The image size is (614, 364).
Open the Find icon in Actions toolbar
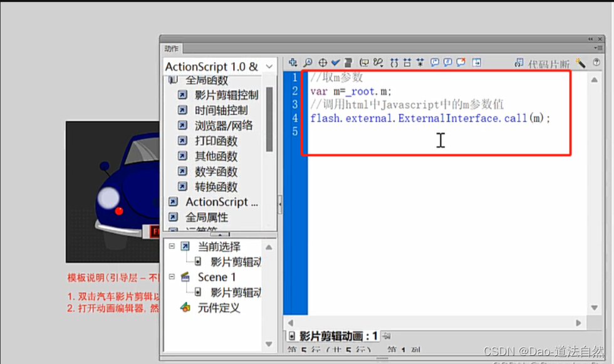coord(308,62)
